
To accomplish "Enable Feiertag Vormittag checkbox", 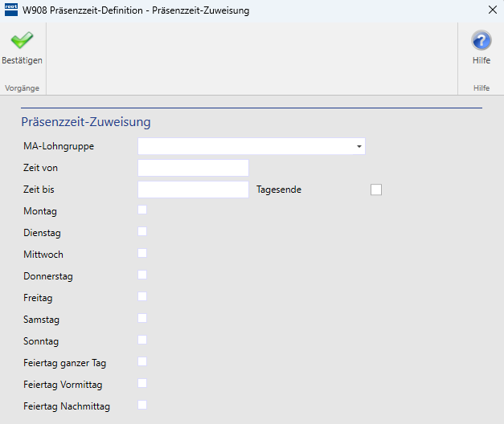I will tap(142, 383).
